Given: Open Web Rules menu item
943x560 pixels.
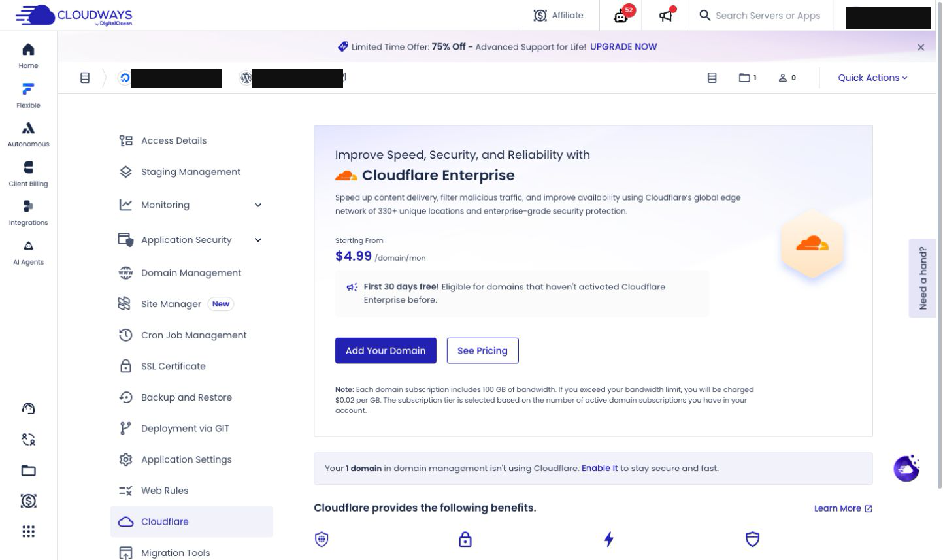Looking at the screenshot, I should click(x=191, y=491).
